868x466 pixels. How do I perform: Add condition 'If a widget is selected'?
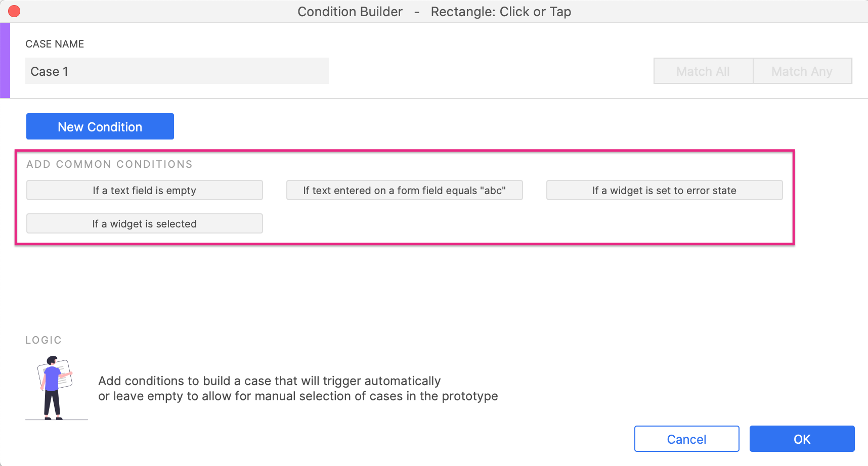(x=144, y=223)
